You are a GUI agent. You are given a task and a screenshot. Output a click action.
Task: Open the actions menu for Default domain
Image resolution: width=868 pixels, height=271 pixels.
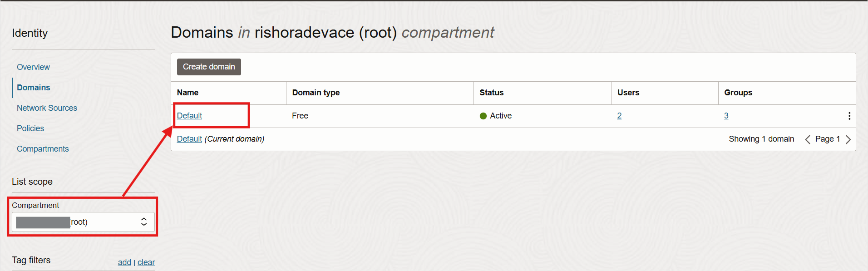tap(849, 116)
